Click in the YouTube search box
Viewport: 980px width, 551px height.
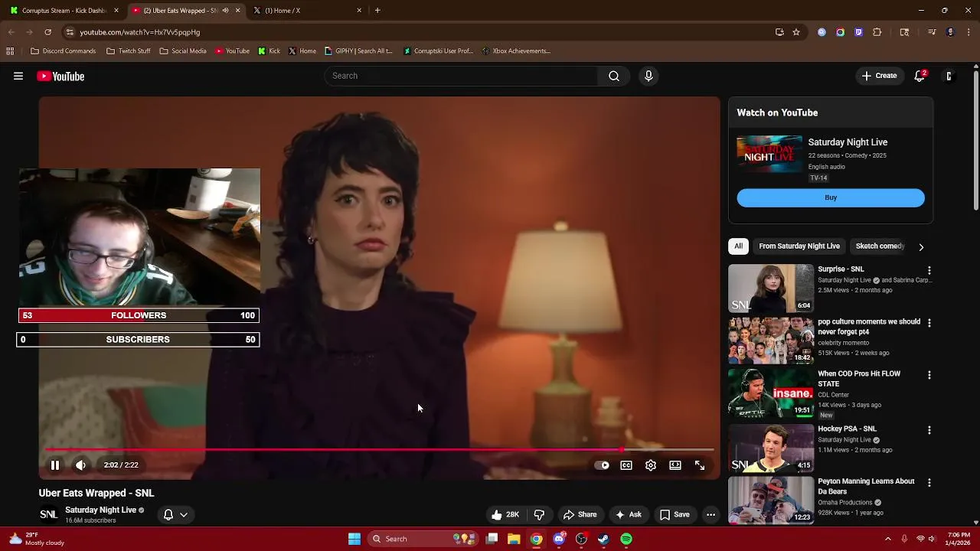pos(462,76)
